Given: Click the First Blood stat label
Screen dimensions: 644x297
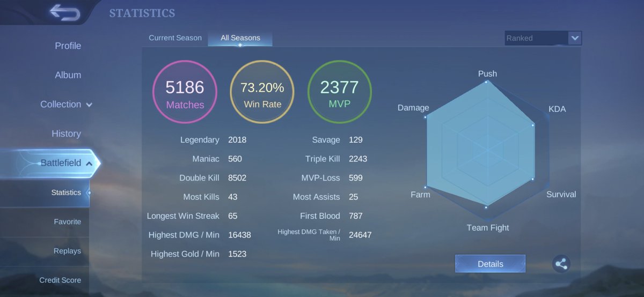Looking at the screenshot, I should [x=320, y=216].
